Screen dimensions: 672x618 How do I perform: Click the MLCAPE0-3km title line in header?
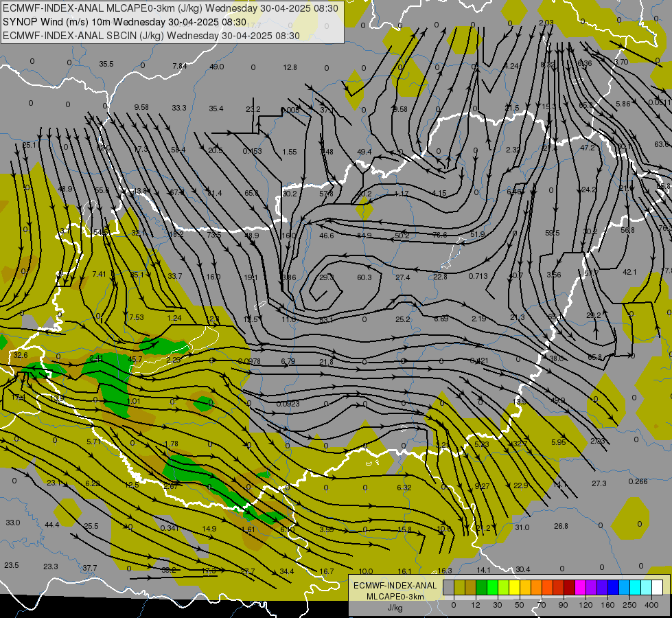coord(170,8)
